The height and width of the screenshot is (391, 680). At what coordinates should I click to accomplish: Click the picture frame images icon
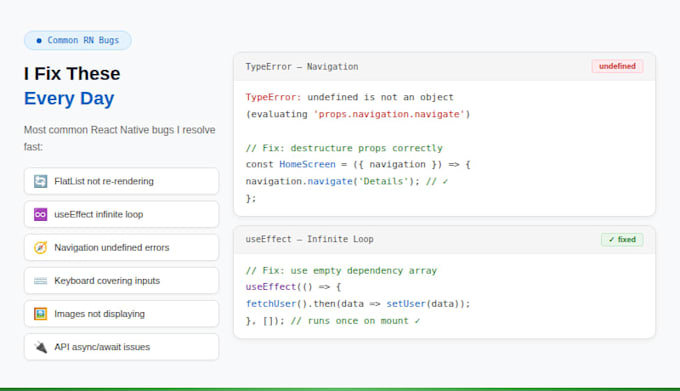[40, 314]
